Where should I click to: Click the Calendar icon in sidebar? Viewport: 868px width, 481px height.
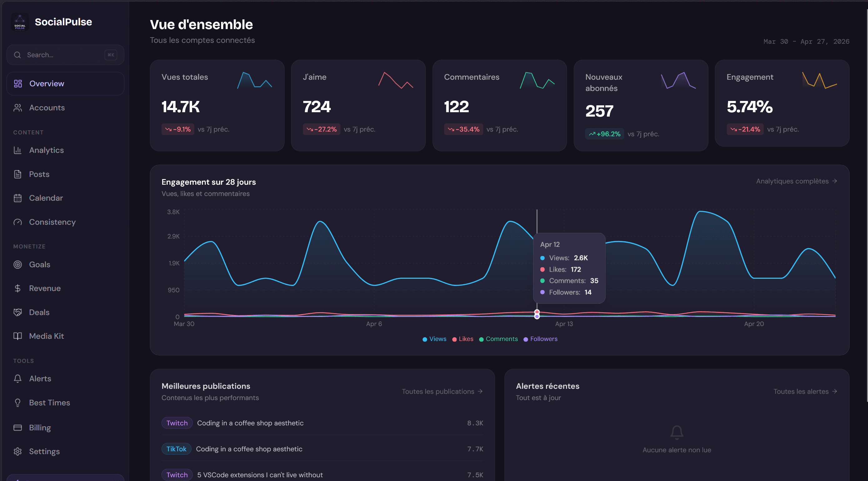(x=18, y=198)
